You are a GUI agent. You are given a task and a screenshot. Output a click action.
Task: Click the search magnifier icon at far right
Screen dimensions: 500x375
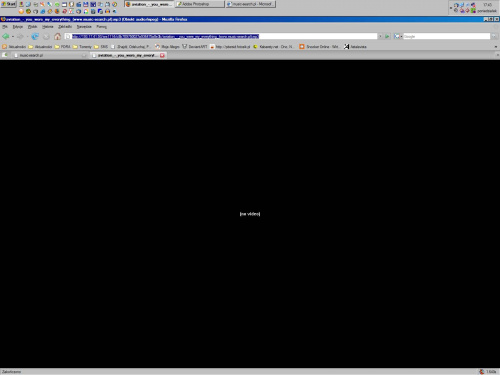tap(494, 36)
